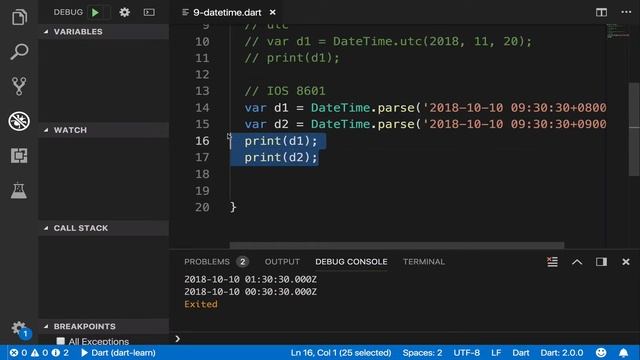Click the minimap preview
The image size is (640, 360).
pyautogui.click(x=618, y=31)
